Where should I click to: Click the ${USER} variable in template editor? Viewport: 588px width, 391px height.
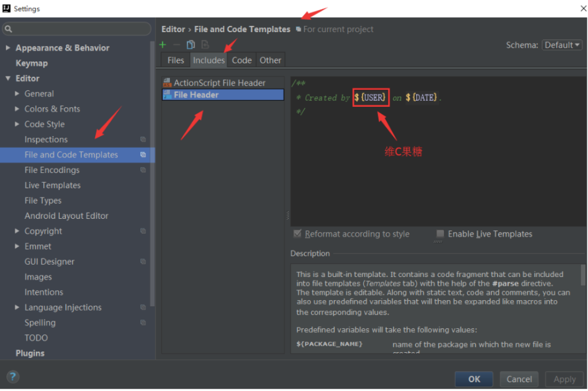pos(370,97)
